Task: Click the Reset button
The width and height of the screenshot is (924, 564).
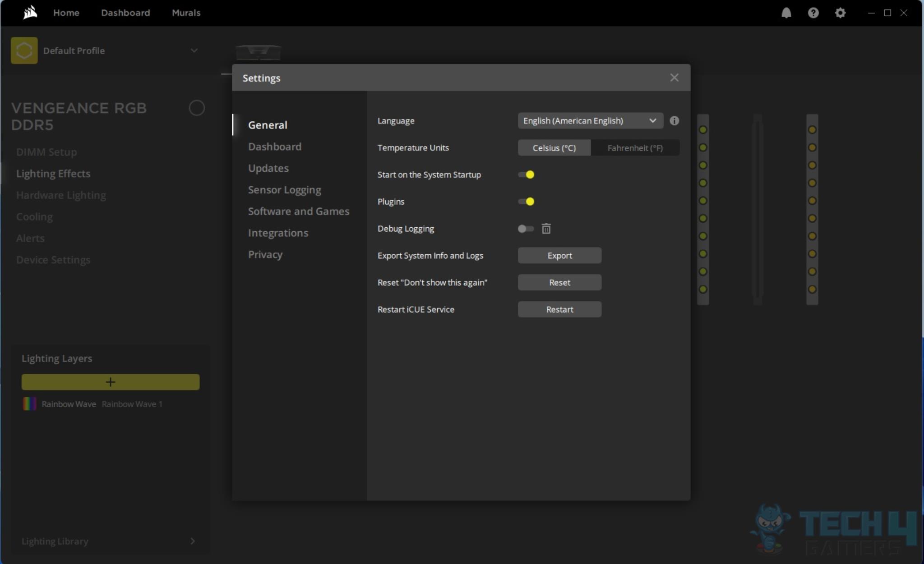Action: (x=559, y=282)
